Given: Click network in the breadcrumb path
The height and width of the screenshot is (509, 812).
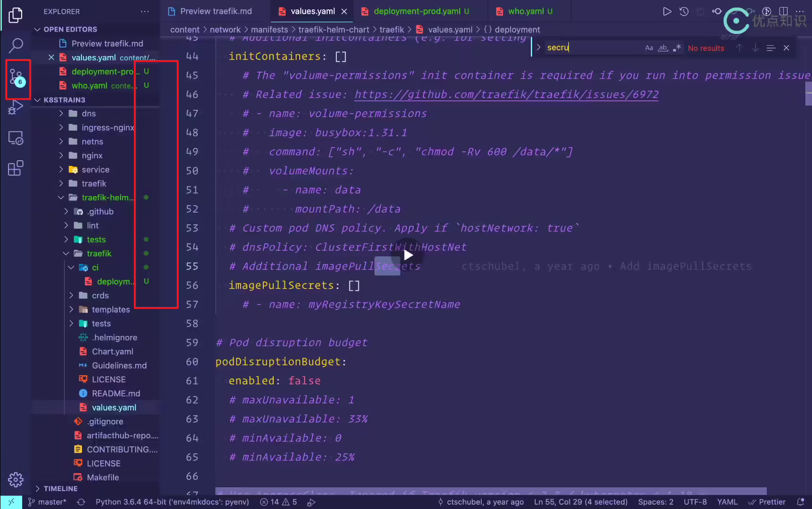Looking at the screenshot, I should [x=225, y=30].
